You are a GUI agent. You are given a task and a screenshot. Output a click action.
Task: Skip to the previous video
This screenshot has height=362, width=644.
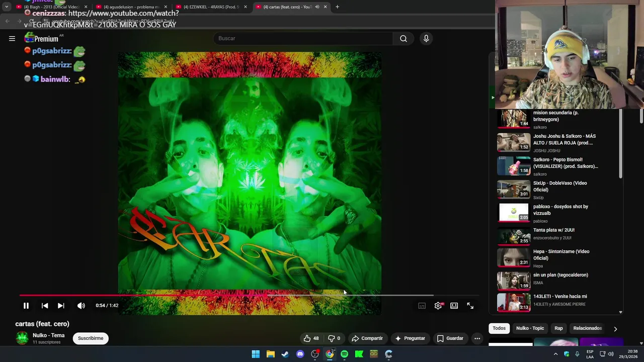[45, 305]
